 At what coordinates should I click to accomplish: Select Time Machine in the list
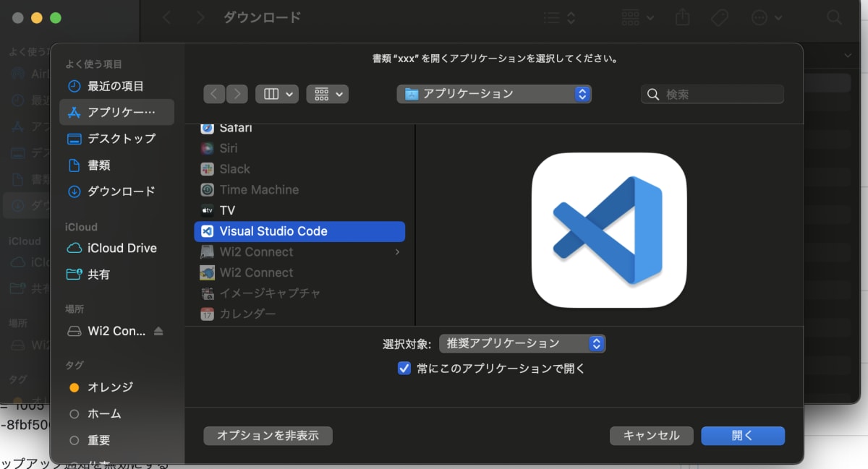point(299,190)
